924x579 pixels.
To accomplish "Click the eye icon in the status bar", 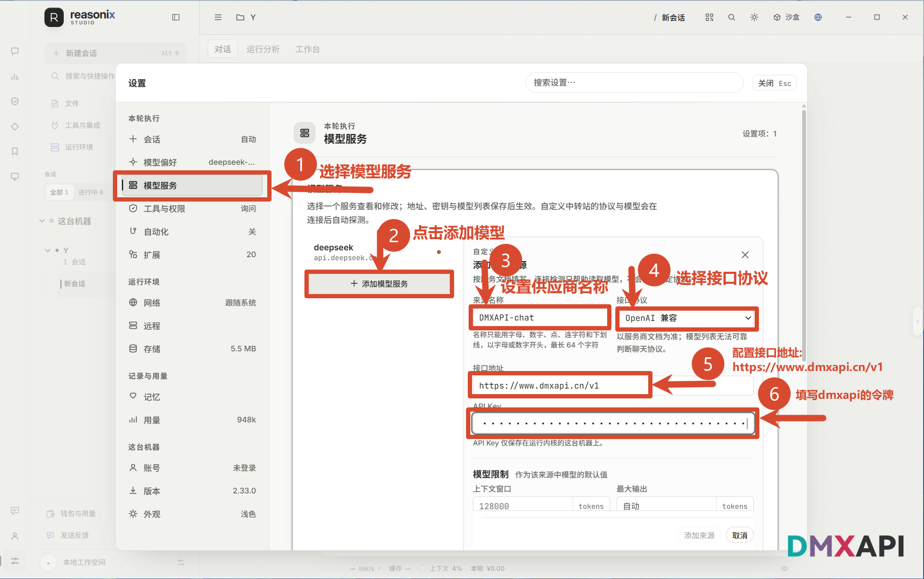I will pyautogui.click(x=784, y=569).
